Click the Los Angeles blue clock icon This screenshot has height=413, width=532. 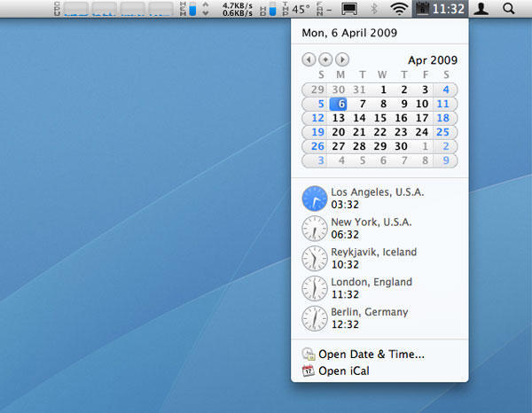coord(314,199)
